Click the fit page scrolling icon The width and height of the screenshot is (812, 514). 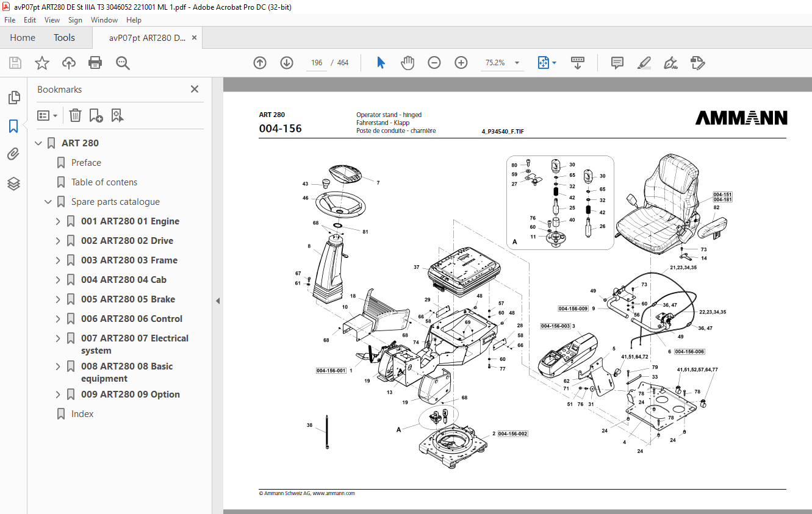[543, 63]
